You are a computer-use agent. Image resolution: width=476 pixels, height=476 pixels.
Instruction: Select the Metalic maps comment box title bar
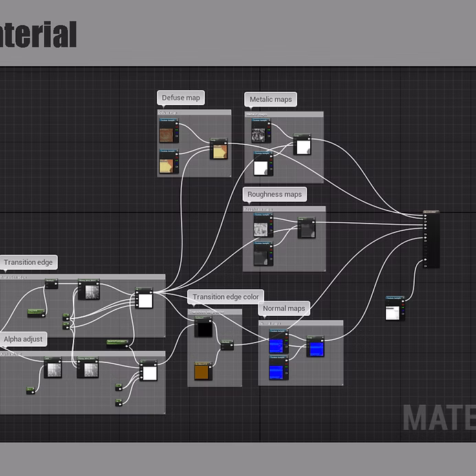click(284, 114)
